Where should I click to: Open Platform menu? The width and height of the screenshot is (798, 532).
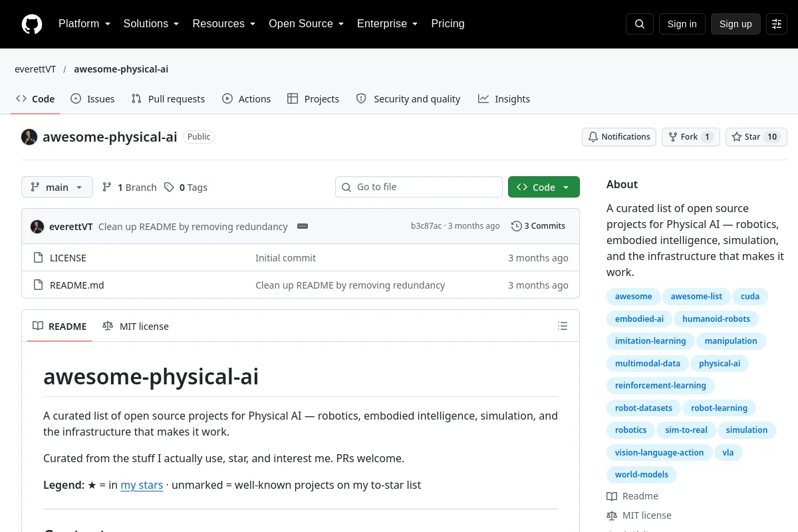(x=84, y=24)
